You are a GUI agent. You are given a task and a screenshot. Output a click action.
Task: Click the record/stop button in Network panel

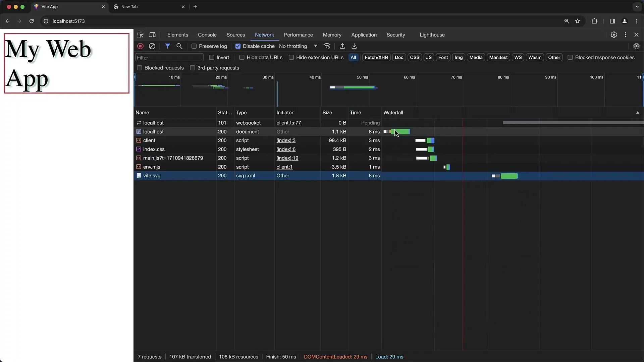click(x=140, y=46)
